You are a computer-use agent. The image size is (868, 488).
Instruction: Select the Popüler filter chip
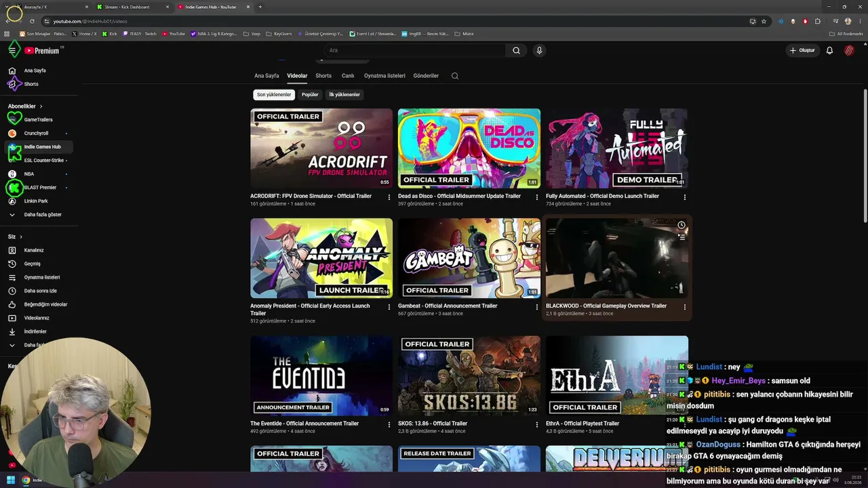(x=310, y=95)
